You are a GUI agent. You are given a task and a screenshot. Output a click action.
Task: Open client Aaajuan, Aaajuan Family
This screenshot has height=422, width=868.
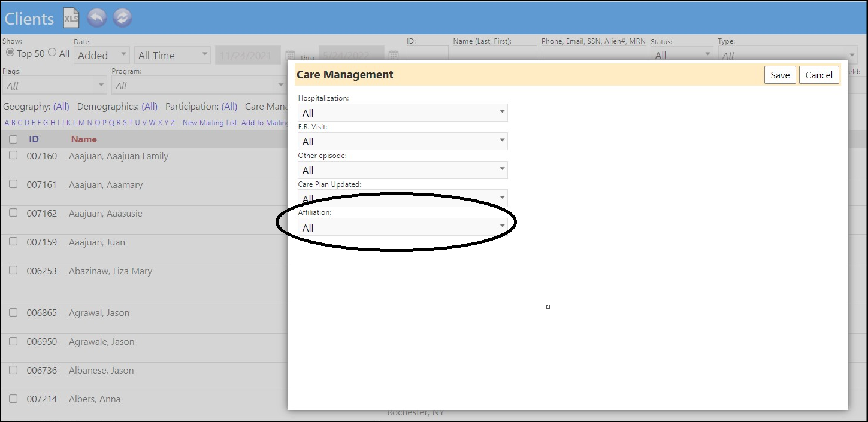(x=119, y=156)
